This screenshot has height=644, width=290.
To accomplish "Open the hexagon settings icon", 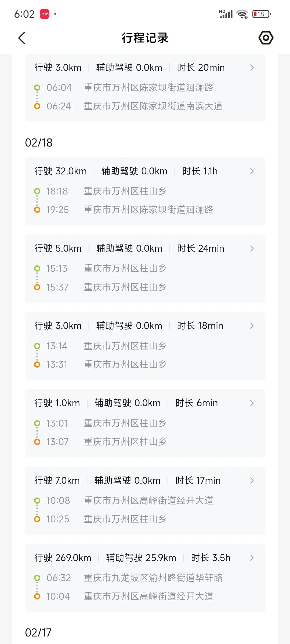I will coord(266,38).
